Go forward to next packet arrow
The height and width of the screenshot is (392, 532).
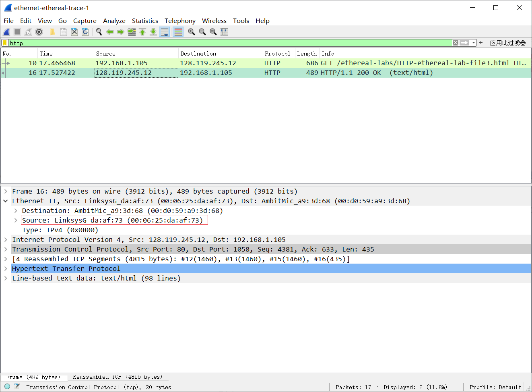click(120, 32)
